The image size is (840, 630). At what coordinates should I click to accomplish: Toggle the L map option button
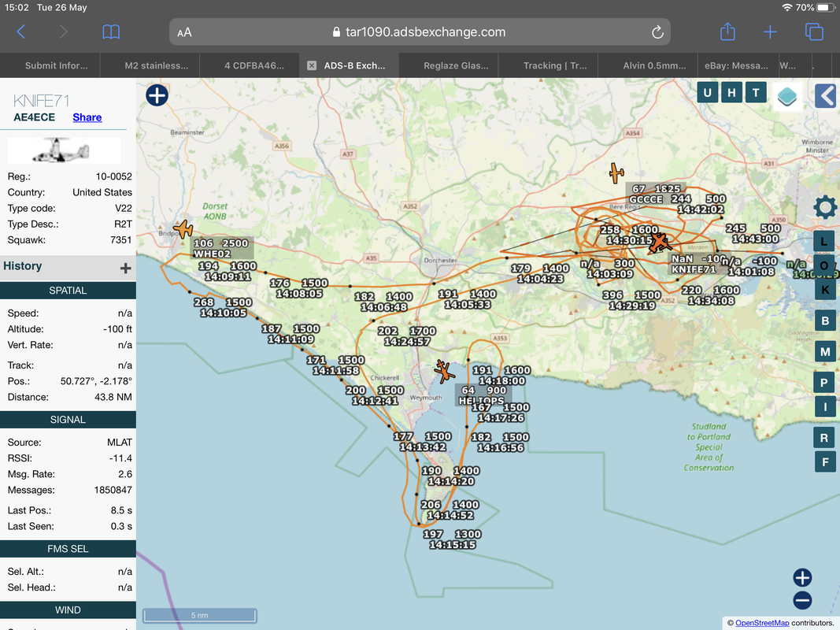824,242
